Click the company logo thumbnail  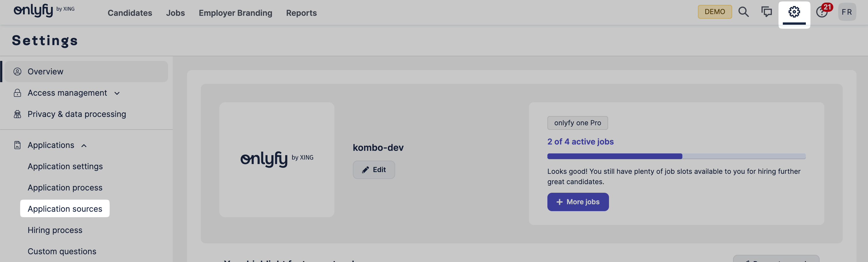[277, 159]
